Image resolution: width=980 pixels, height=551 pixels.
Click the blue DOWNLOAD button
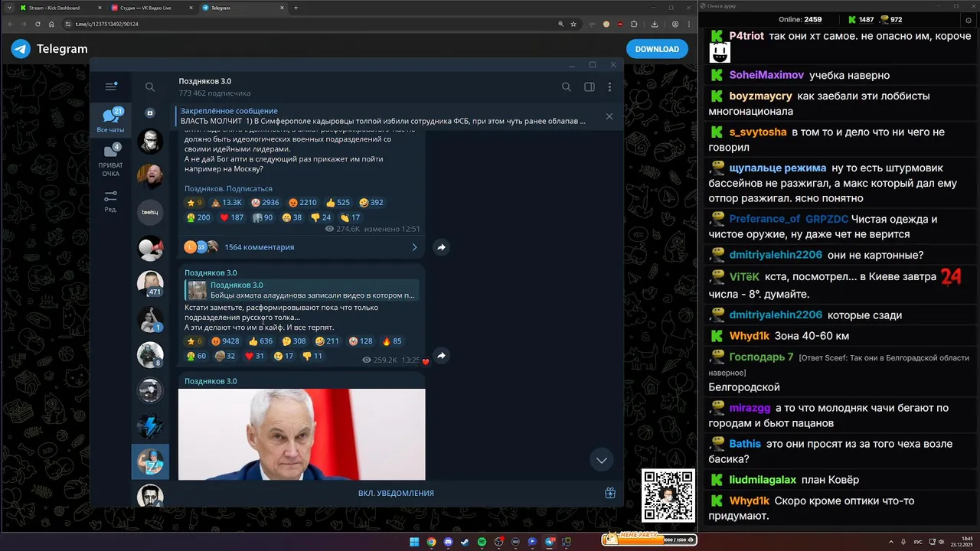(x=657, y=49)
